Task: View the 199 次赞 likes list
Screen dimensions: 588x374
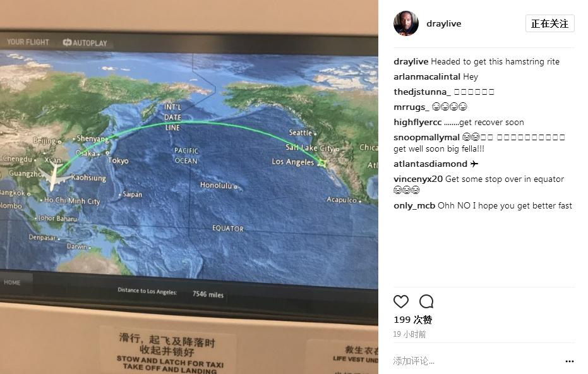Action: tap(413, 320)
